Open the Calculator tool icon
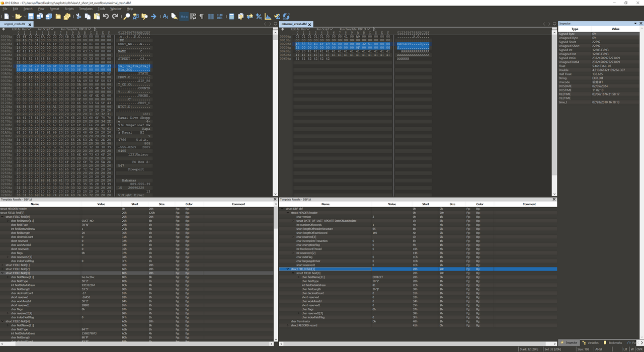 coord(231,17)
